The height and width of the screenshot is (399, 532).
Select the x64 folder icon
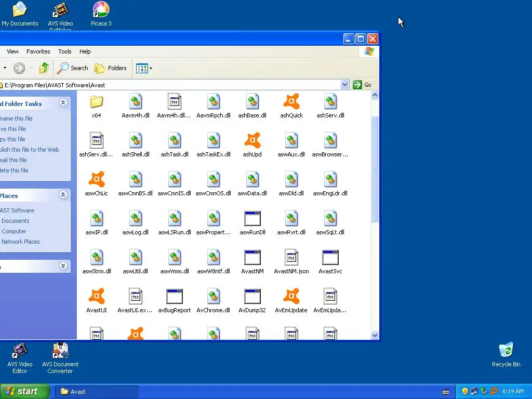pyautogui.click(x=96, y=101)
